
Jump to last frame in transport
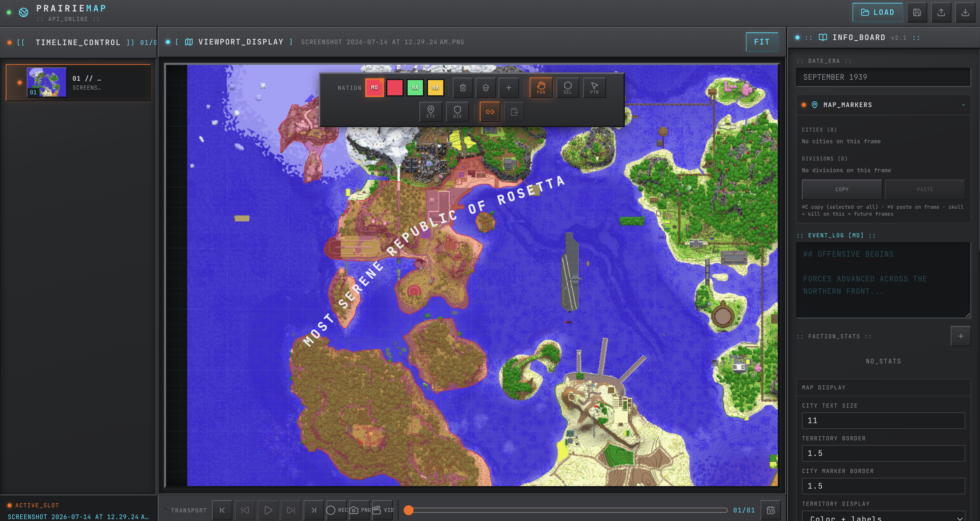point(314,510)
